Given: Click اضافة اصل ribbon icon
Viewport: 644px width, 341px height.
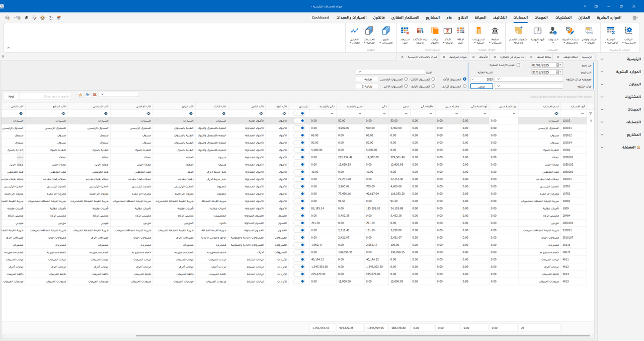Looking at the screenshot, I should pos(460,35).
